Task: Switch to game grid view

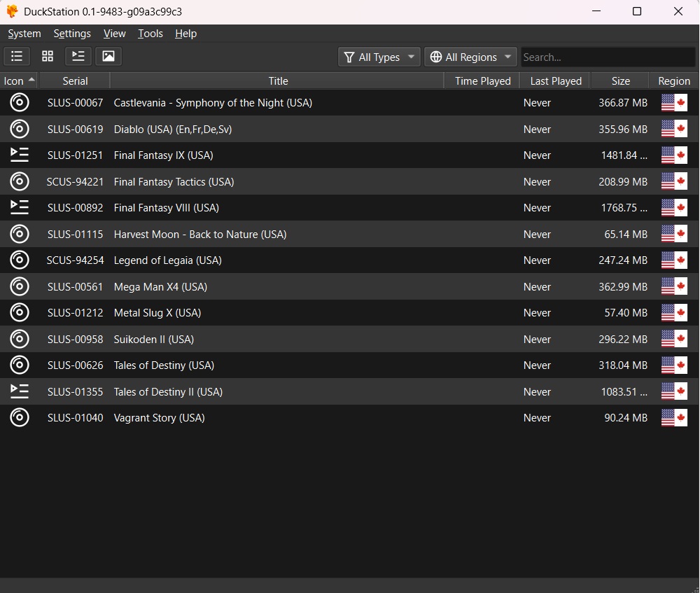Action: (48, 56)
